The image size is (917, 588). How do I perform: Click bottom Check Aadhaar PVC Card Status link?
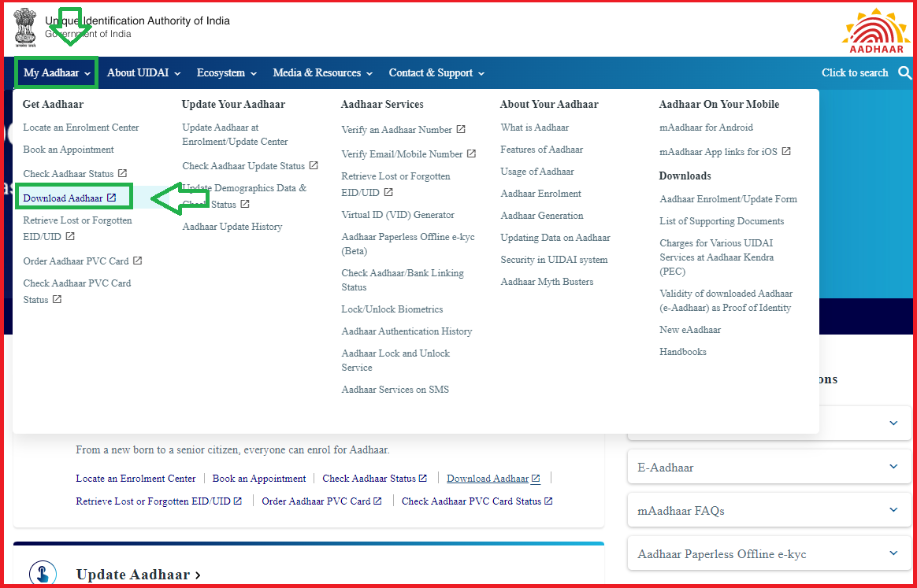click(477, 501)
